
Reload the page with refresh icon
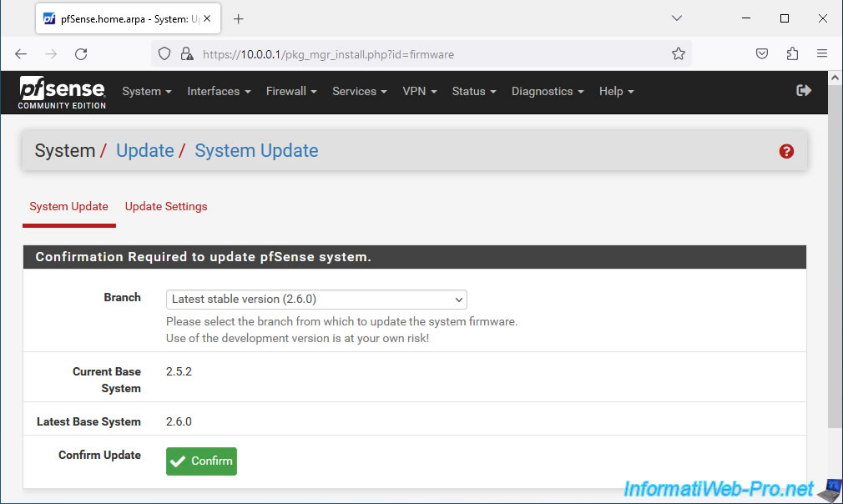(x=81, y=53)
